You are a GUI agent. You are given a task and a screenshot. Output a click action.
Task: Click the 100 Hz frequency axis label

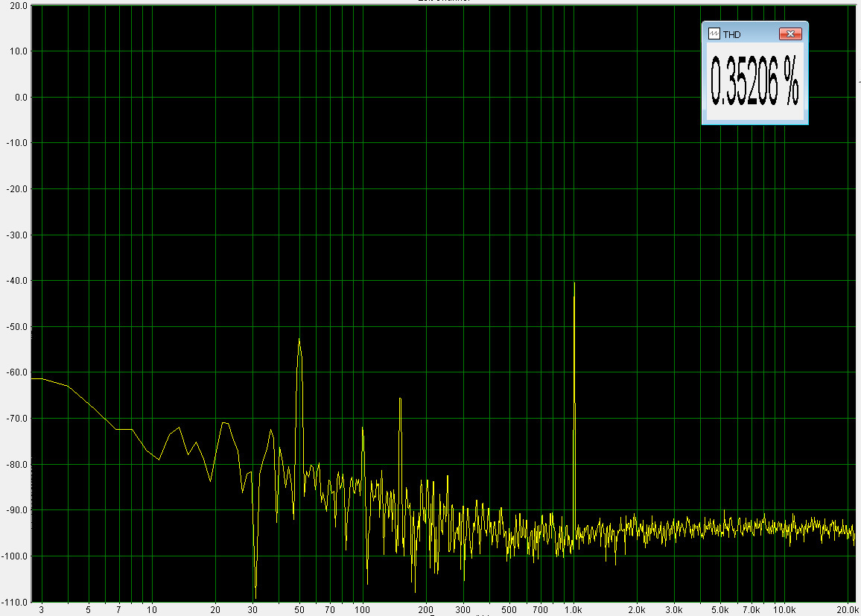(363, 609)
